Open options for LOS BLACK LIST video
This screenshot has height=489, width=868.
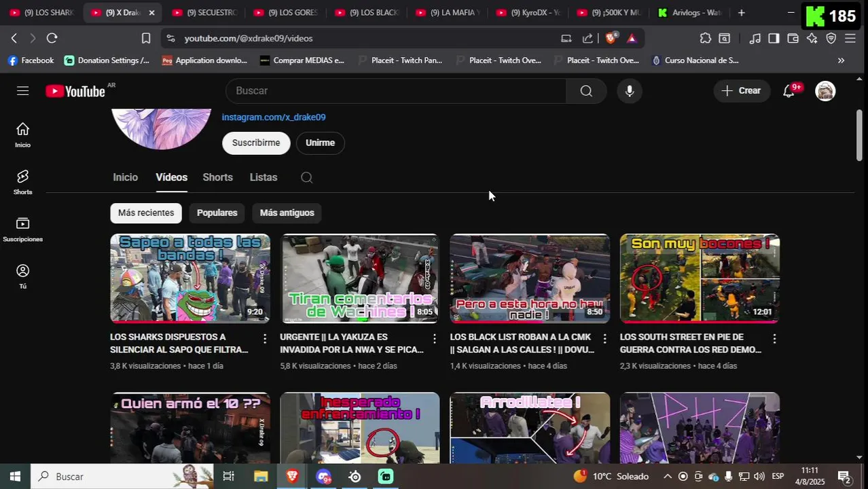(x=604, y=338)
